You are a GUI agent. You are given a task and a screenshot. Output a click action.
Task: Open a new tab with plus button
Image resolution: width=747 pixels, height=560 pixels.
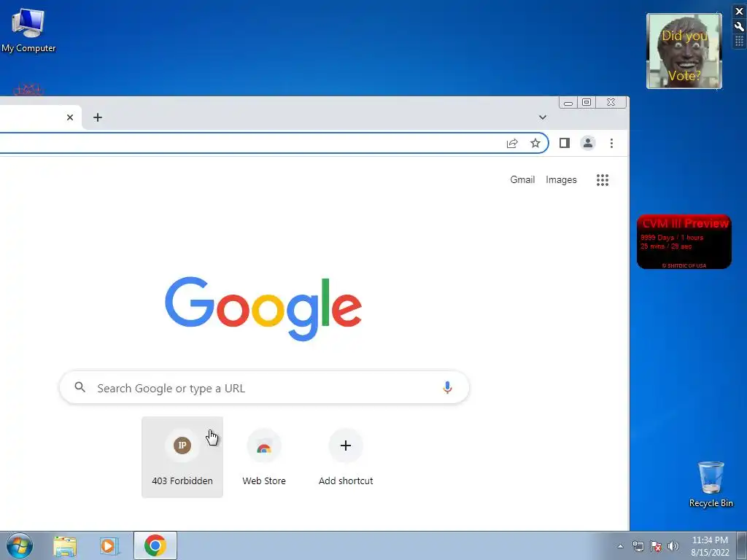[98, 117]
